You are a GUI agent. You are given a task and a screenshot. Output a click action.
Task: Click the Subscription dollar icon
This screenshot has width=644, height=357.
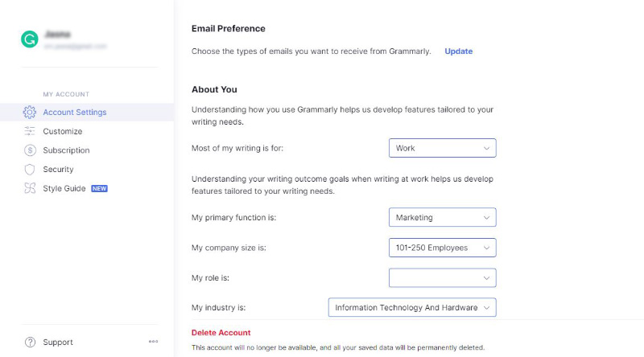(30, 150)
